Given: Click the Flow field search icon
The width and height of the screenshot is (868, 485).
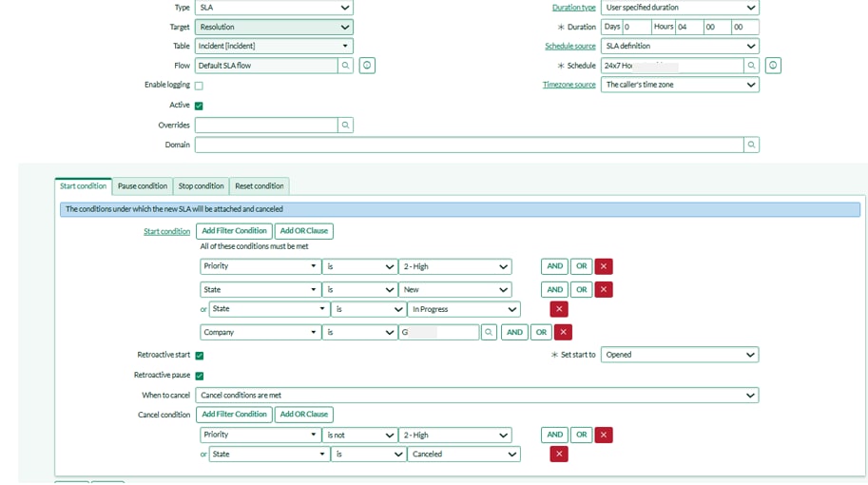Looking at the screenshot, I should click(345, 66).
